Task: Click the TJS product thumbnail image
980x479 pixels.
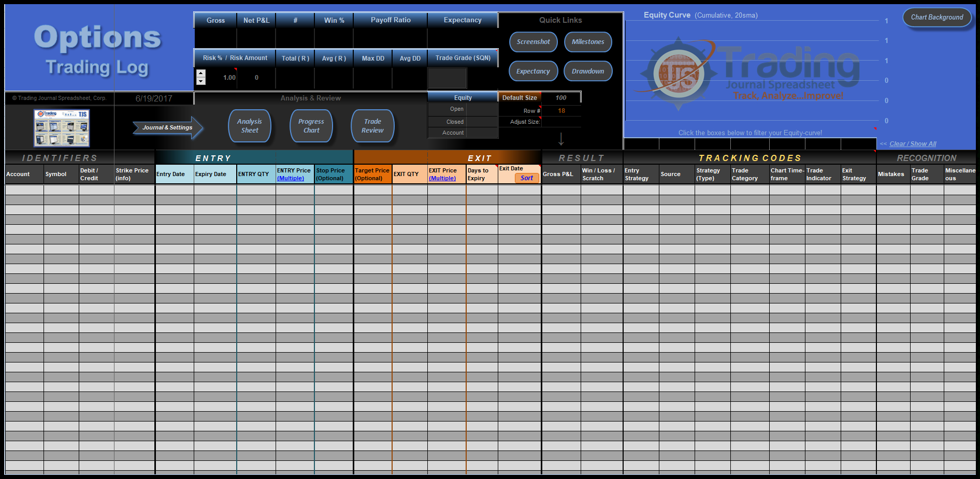Action: point(62,127)
